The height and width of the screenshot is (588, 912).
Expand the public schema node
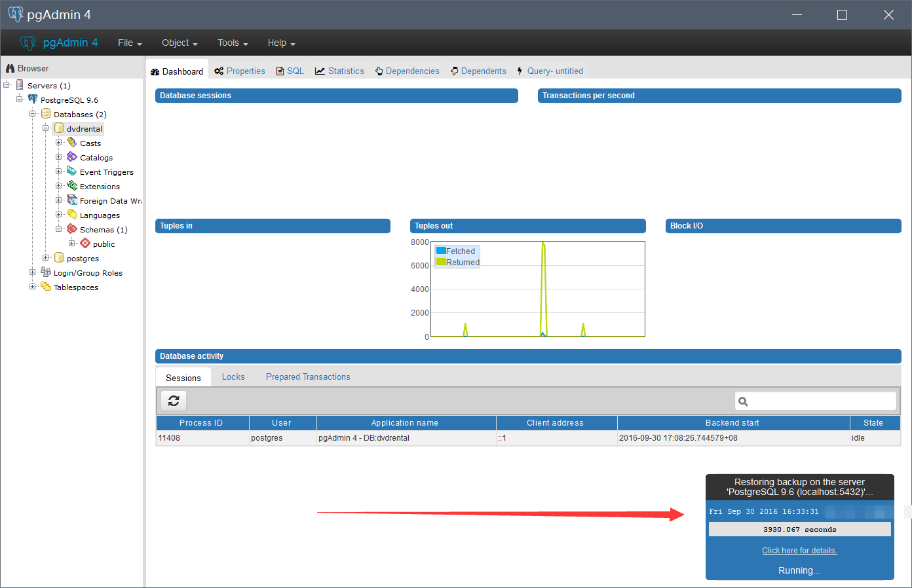(x=72, y=244)
